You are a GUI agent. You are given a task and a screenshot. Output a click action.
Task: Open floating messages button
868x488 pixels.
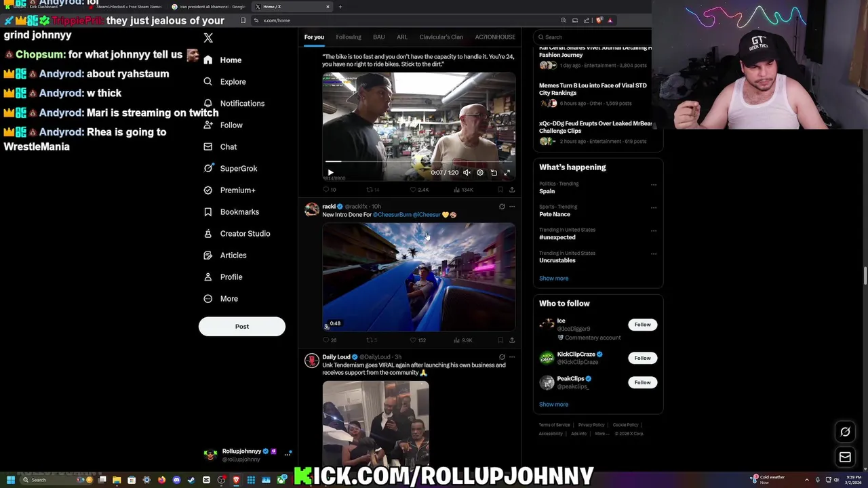[x=845, y=457]
